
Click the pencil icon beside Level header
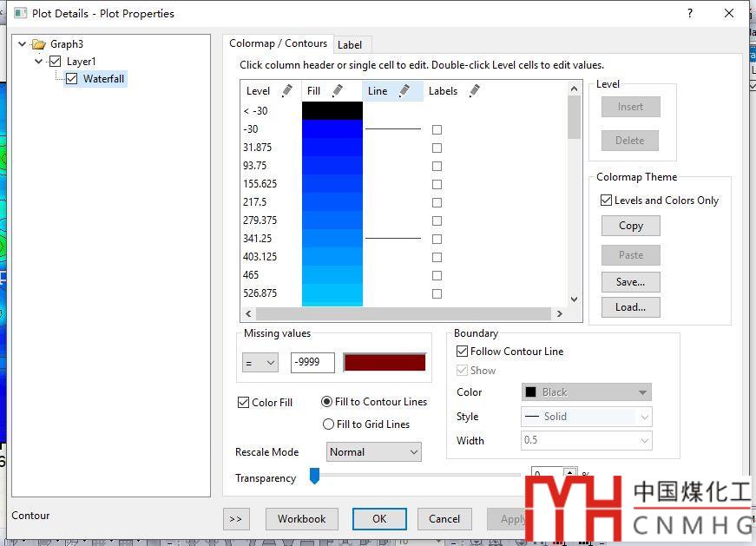coord(287,90)
